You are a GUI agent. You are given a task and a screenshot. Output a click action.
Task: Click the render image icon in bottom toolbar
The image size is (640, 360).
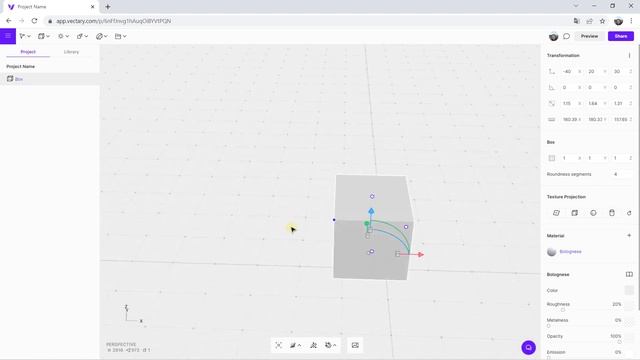[x=355, y=345]
